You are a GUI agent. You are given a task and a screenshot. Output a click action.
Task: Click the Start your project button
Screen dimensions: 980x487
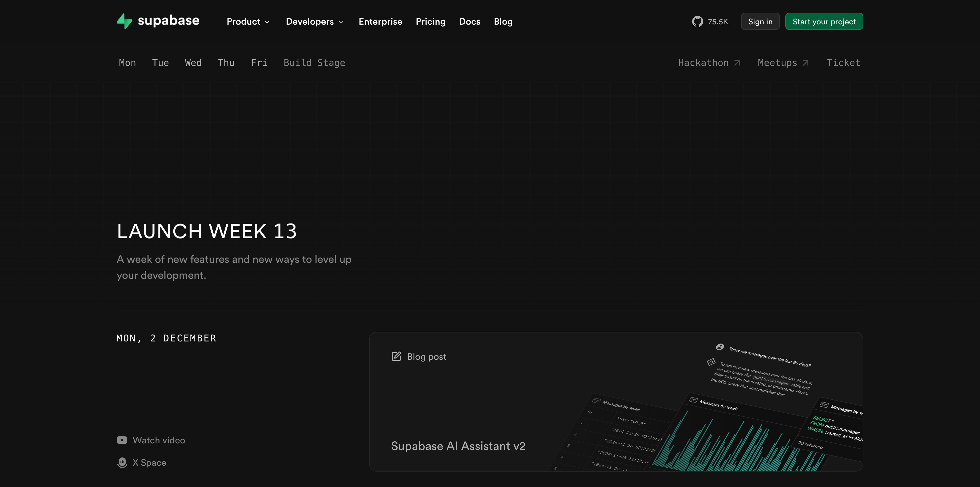[824, 22]
